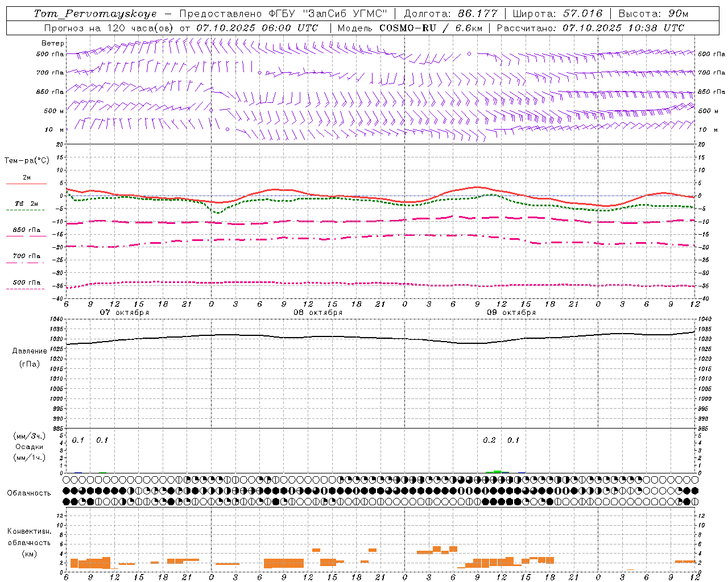Click the (мм/3ч.) precipitation unit label

pyautogui.click(x=30, y=436)
